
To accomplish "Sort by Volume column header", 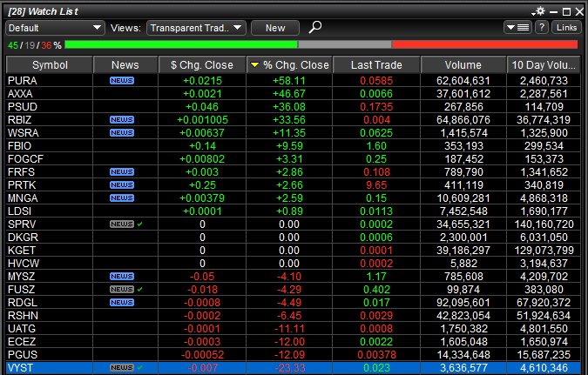I will [463, 64].
